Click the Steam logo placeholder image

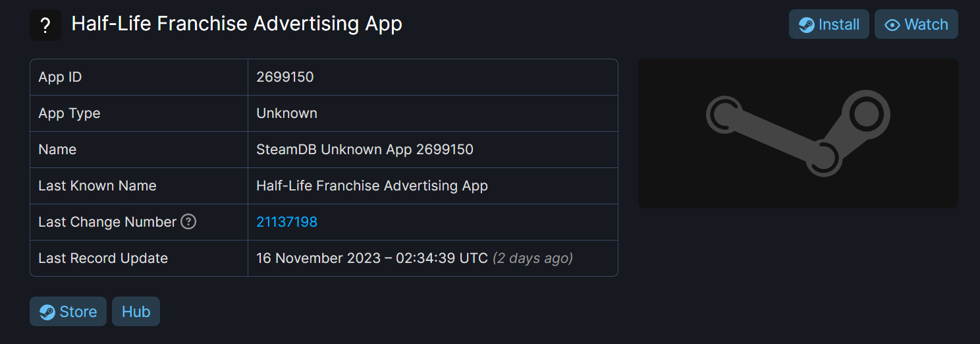click(x=798, y=133)
